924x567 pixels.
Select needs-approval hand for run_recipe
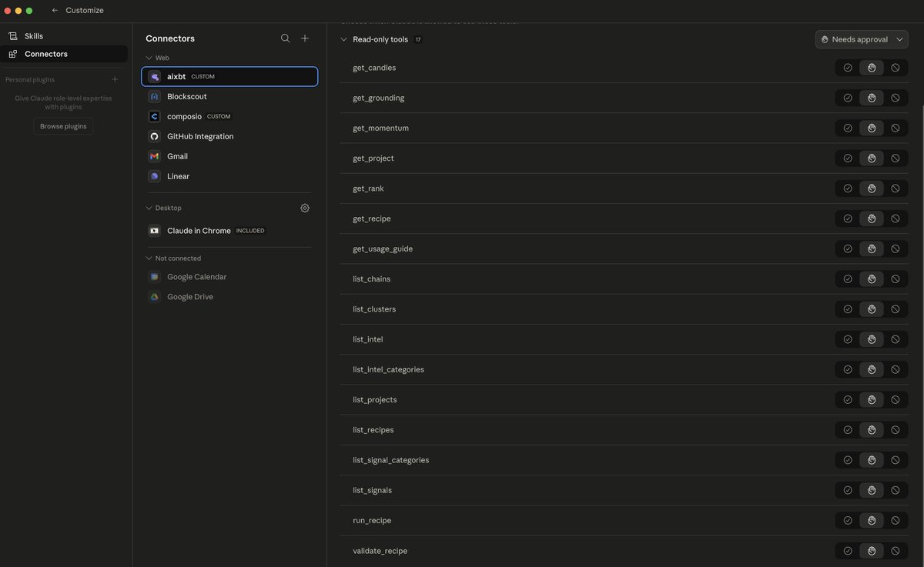tap(872, 521)
